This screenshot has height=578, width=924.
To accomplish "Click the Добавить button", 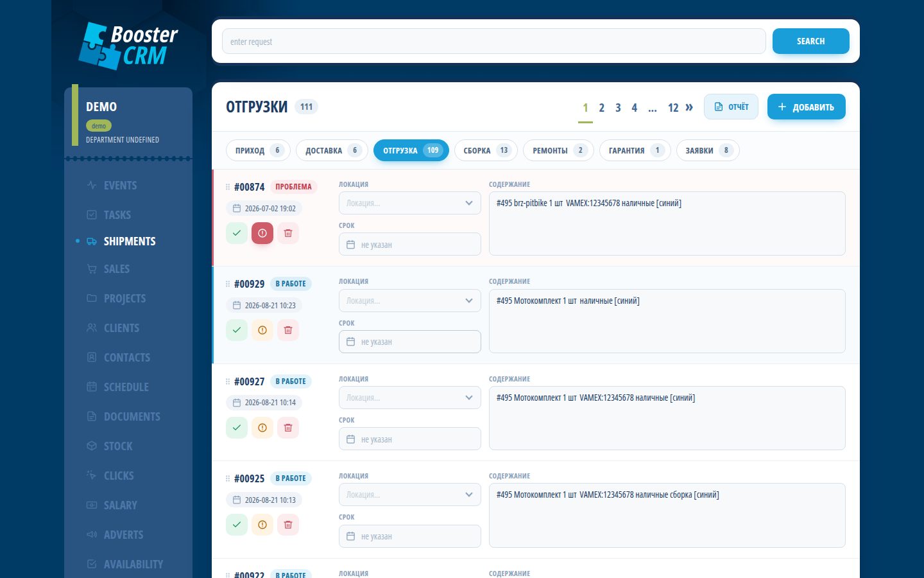I will coord(807,107).
